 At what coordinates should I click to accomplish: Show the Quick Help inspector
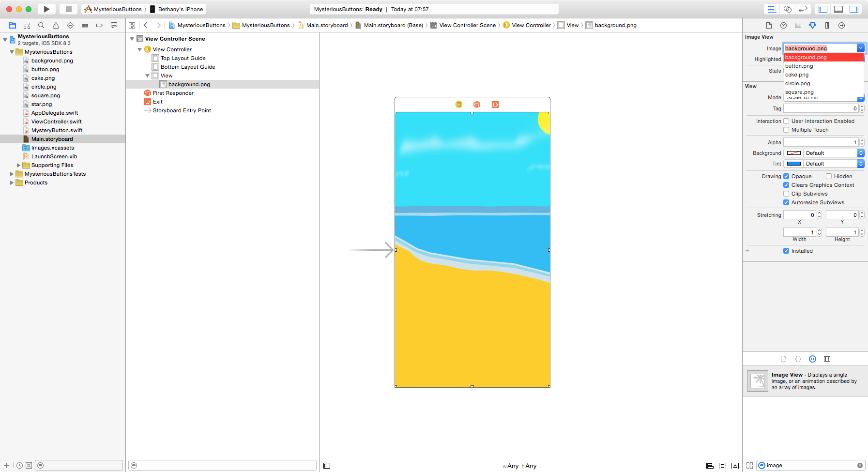(x=783, y=25)
